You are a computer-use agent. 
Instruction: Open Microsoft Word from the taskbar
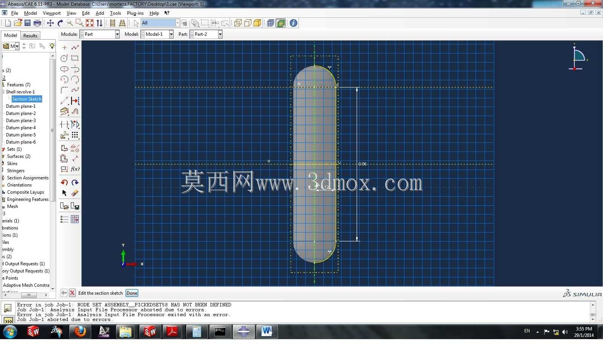point(267,332)
